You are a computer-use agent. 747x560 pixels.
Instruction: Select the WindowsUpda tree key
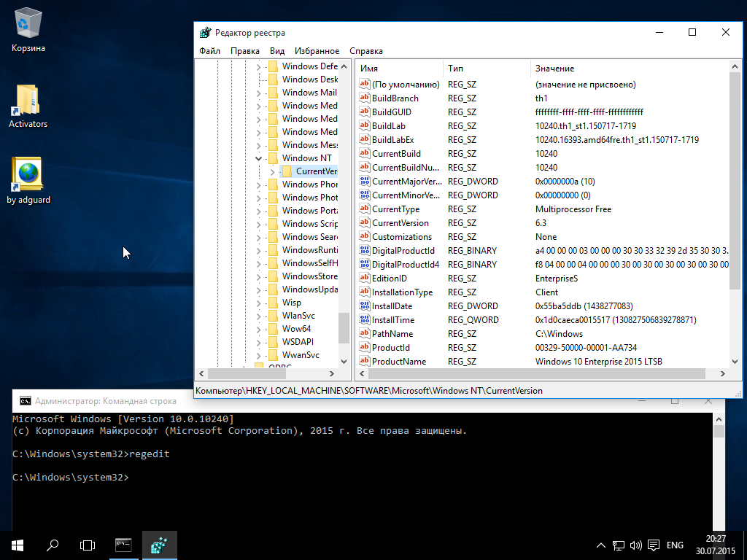[x=309, y=289]
